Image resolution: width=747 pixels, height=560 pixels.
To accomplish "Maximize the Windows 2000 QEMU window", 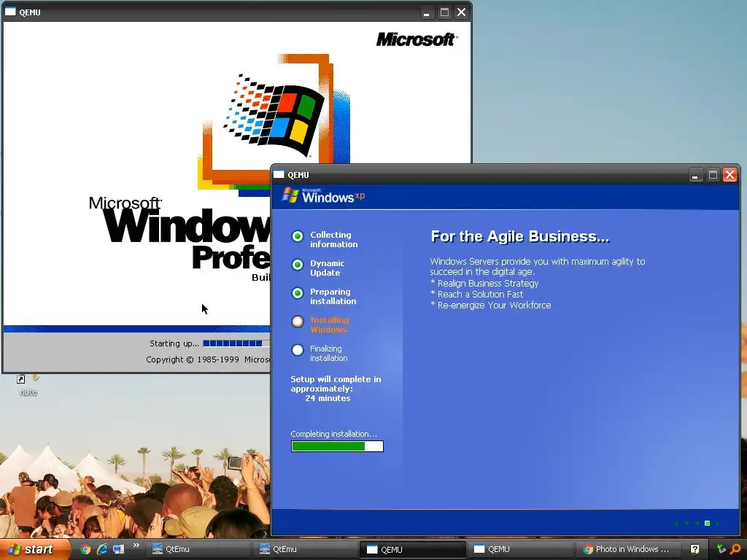I will [444, 12].
